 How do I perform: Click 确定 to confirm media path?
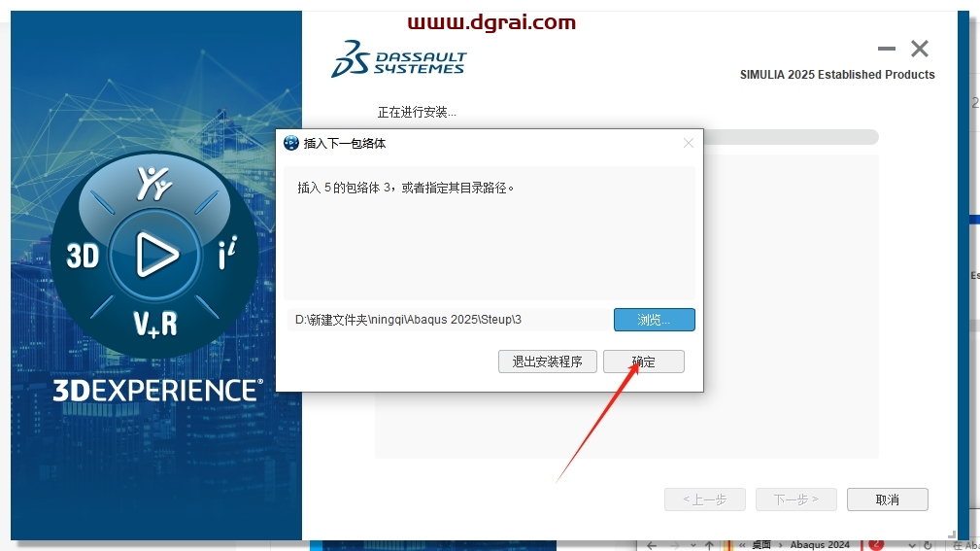click(643, 362)
